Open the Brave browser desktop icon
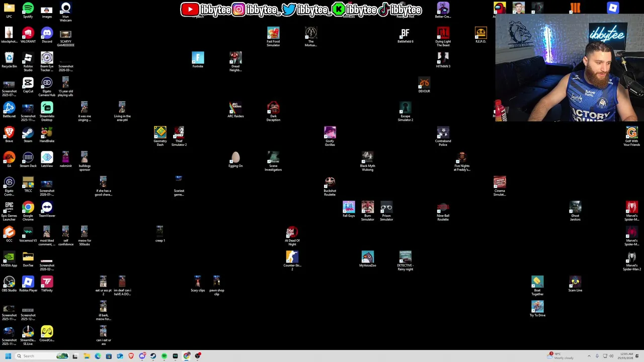 coord(9,135)
